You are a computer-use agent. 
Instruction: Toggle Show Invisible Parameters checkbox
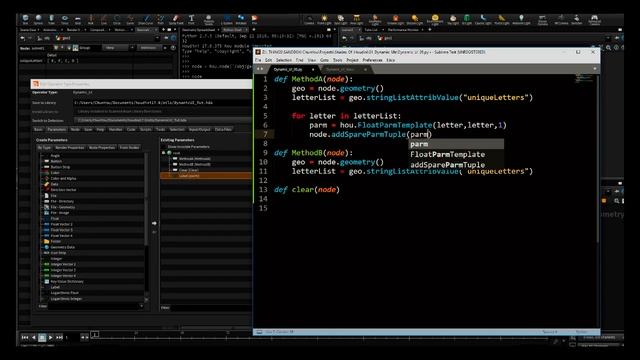[x=164, y=147]
